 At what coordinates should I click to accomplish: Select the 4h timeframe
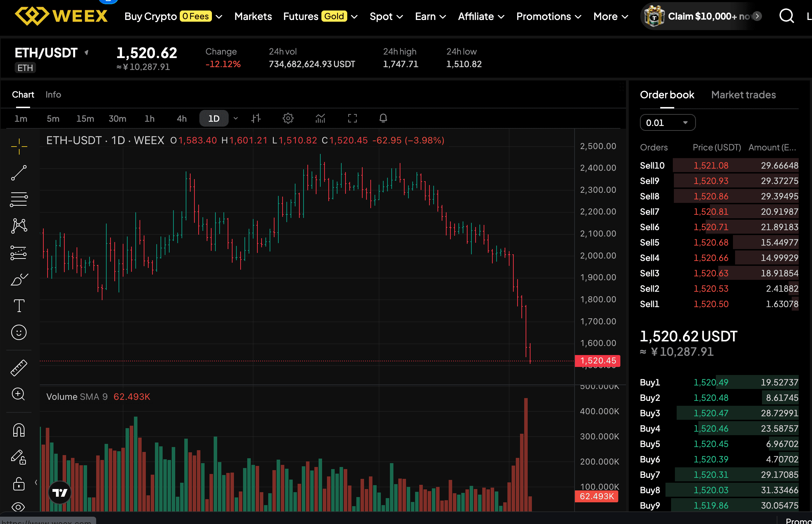(182, 119)
